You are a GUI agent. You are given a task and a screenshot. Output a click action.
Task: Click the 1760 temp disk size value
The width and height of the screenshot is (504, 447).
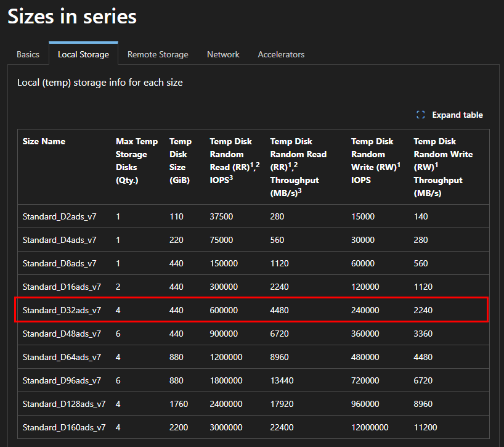coord(178,404)
